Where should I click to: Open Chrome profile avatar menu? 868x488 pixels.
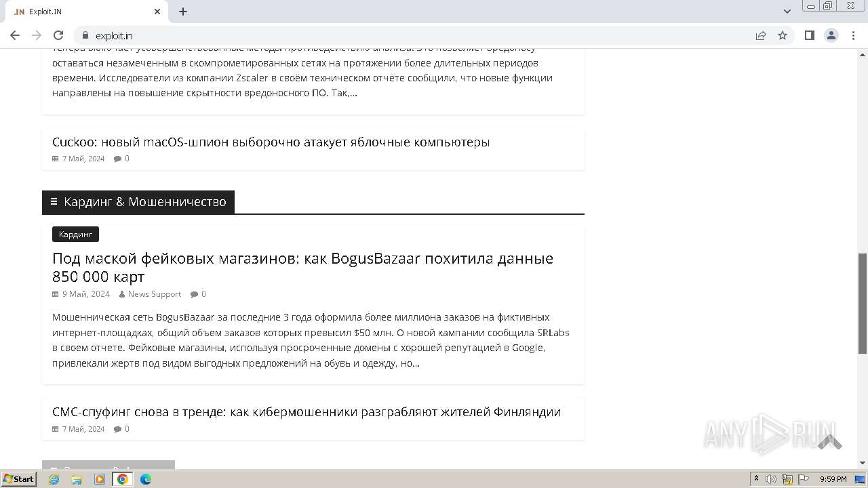(831, 35)
